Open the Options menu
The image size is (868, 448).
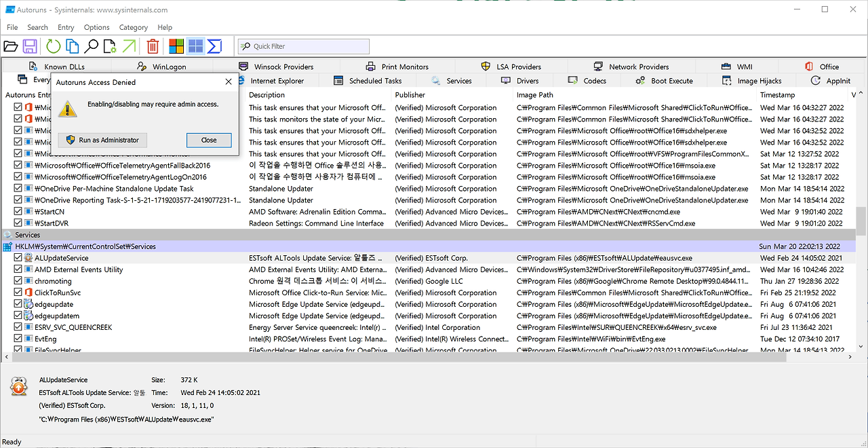pyautogui.click(x=96, y=27)
